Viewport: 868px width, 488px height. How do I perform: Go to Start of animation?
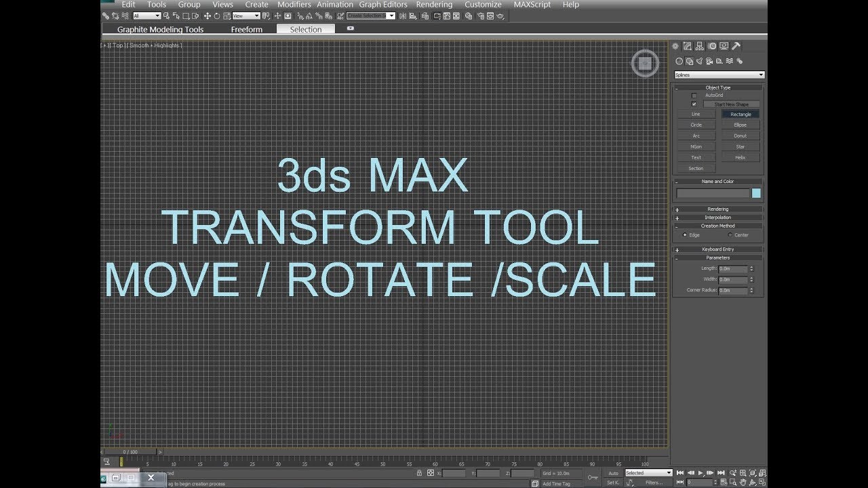(x=680, y=473)
